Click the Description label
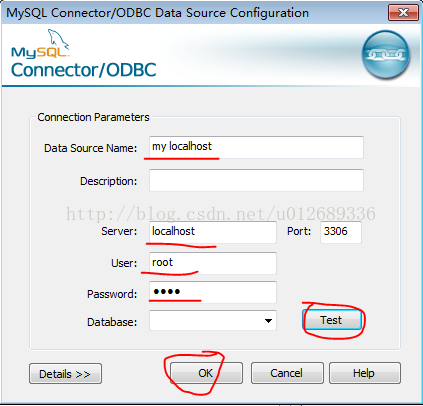This screenshot has width=423, height=406. [108, 181]
